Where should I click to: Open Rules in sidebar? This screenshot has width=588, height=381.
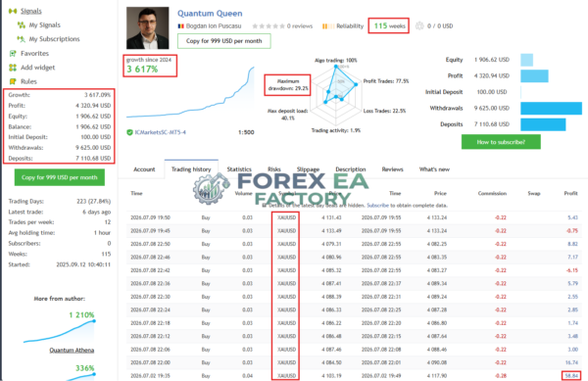tap(28, 81)
